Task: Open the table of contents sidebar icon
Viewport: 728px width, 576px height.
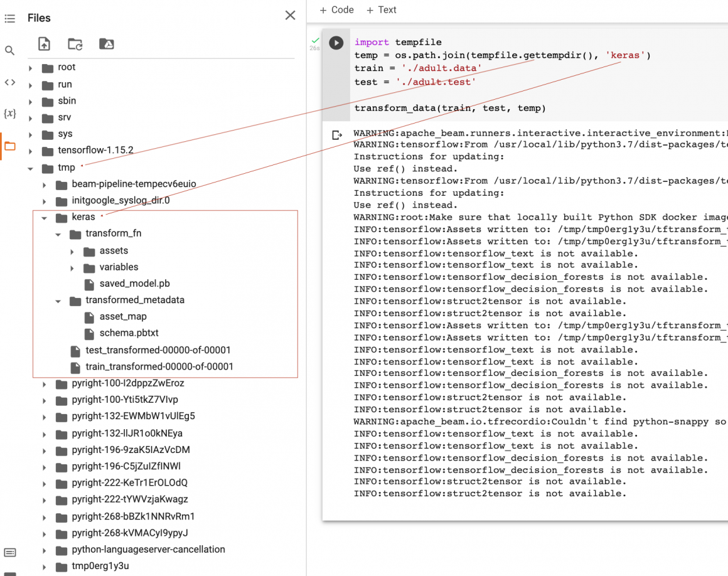Action: click(x=9, y=19)
